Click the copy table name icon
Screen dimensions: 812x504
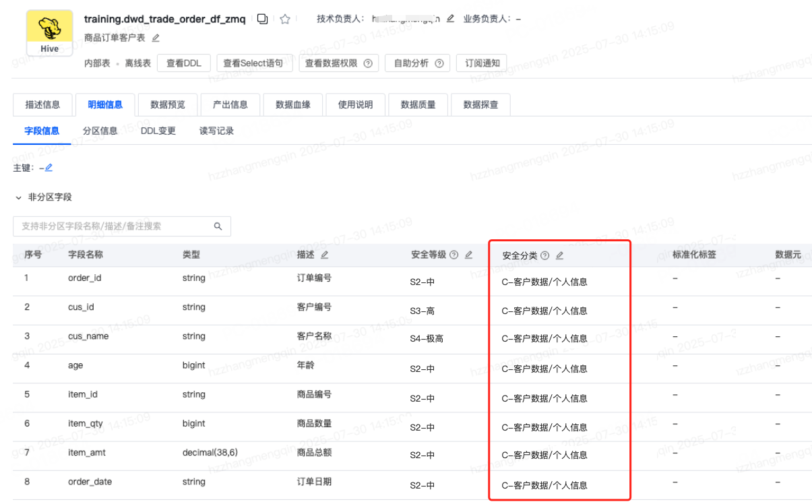coord(263,20)
